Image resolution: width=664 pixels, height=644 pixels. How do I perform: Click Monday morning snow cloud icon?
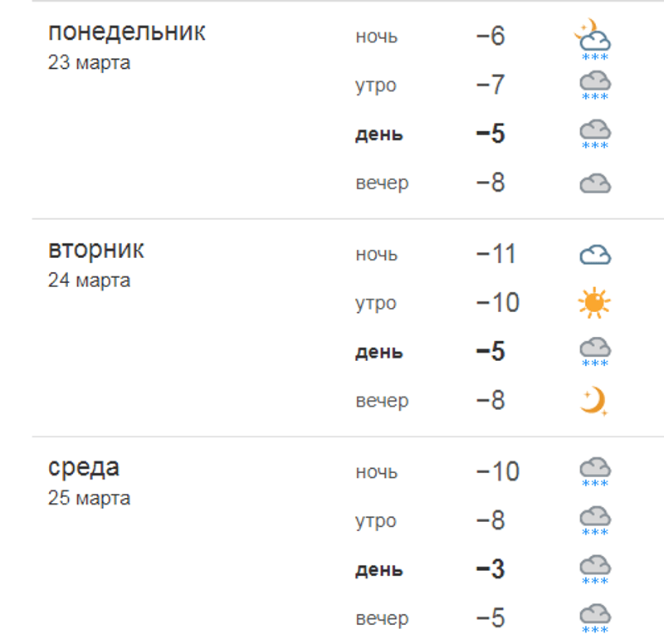(595, 85)
